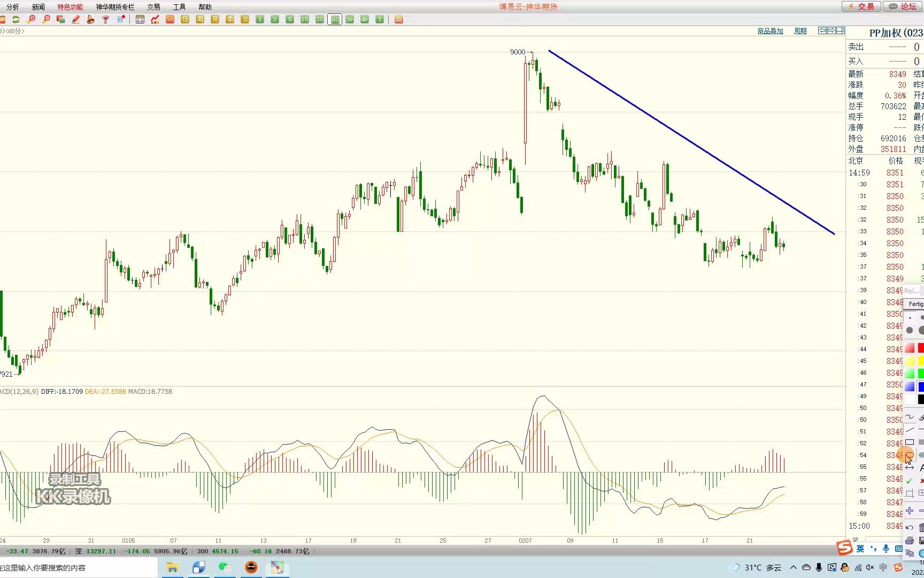Click the left arrow chart navigation icon
Screen dimensions: 924x578
coord(822,31)
